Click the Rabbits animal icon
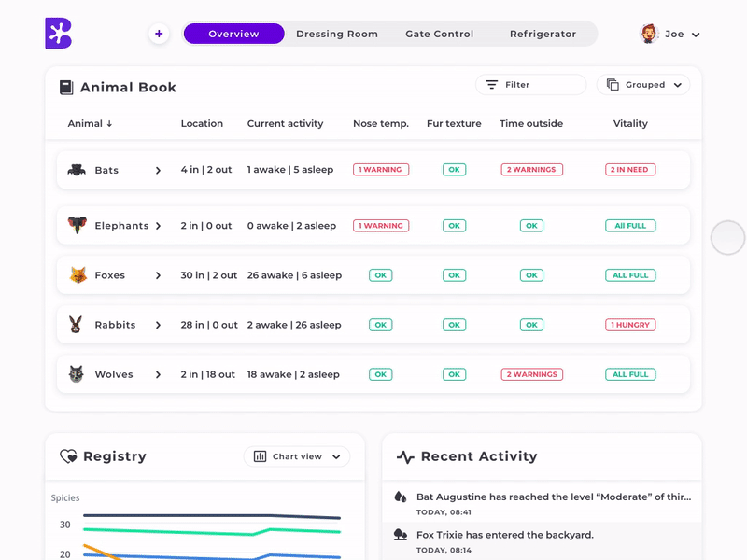Image resolution: width=747 pixels, height=560 pixels. coord(77,325)
